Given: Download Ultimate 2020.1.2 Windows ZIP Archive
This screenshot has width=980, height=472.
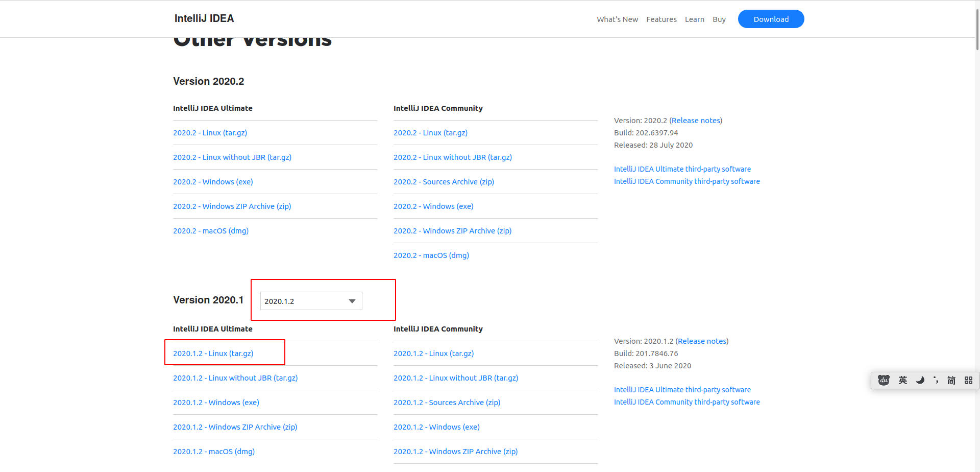Looking at the screenshot, I should 235,427.
